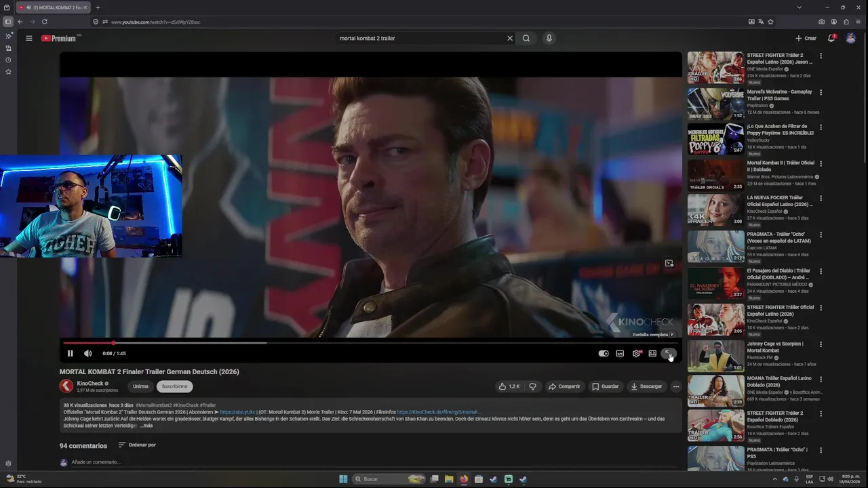Image resolution: width=868 pixels, height=488 pixels.
Task: Open the abo.yt/kc link in description
Action: 237,412
